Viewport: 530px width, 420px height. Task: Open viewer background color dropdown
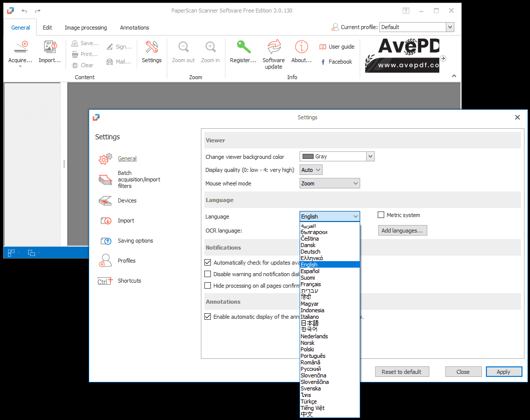pos(371,156)
